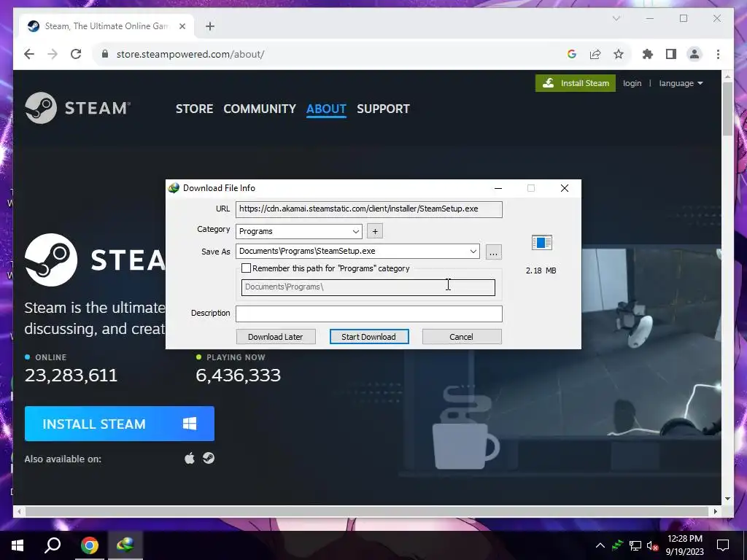Click the Internet Download Manager taskbar icon
The height and width of the screenshot is (560, 747).
[x=125, y=545]
